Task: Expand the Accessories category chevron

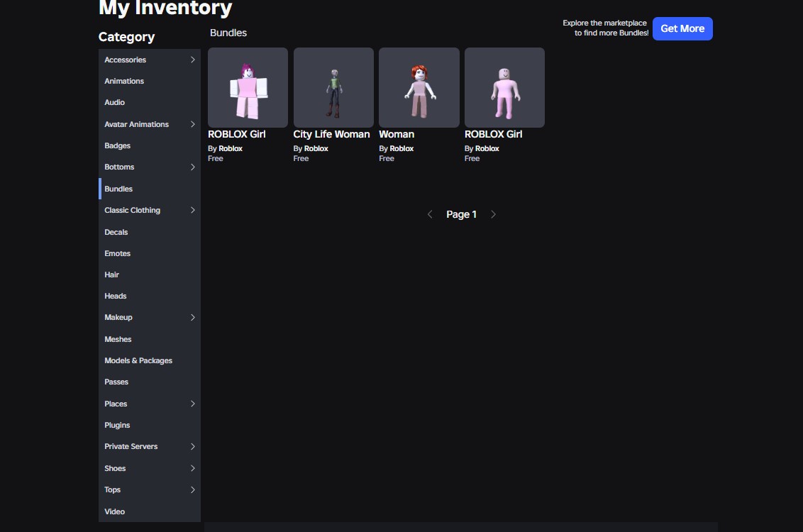Action: pos(192,60)
